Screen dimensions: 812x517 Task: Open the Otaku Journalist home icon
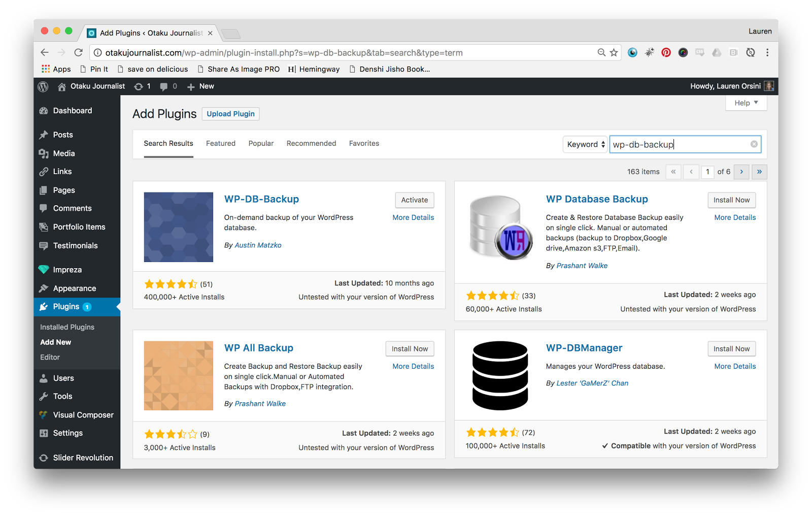62,87
